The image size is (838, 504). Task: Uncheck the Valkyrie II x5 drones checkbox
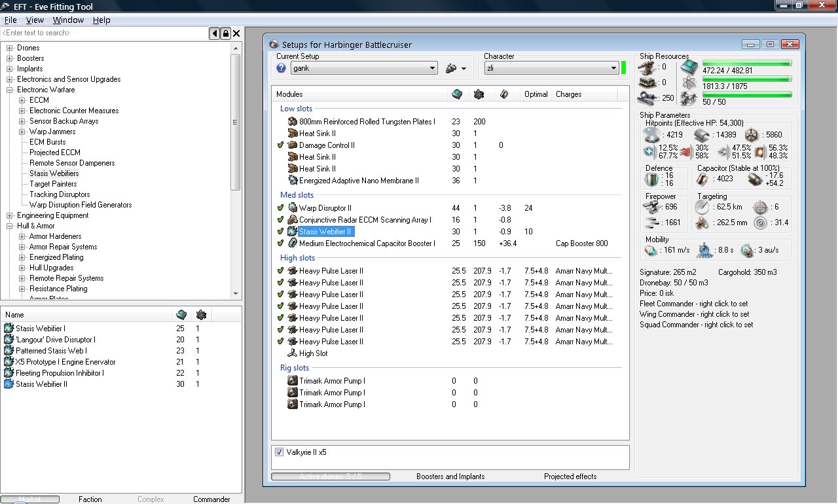[x=280, y=452]
